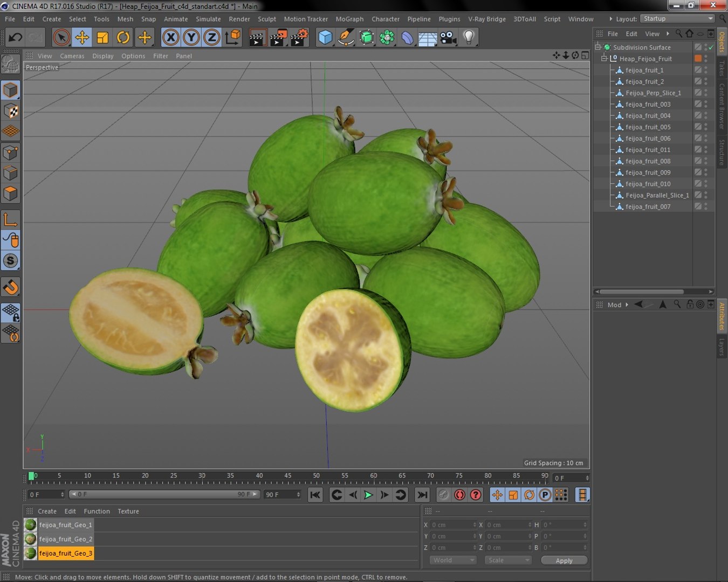728x582 pixels.
Task: Add a Floor environment object
Action: pyautogui.click(x=428, y=38)
